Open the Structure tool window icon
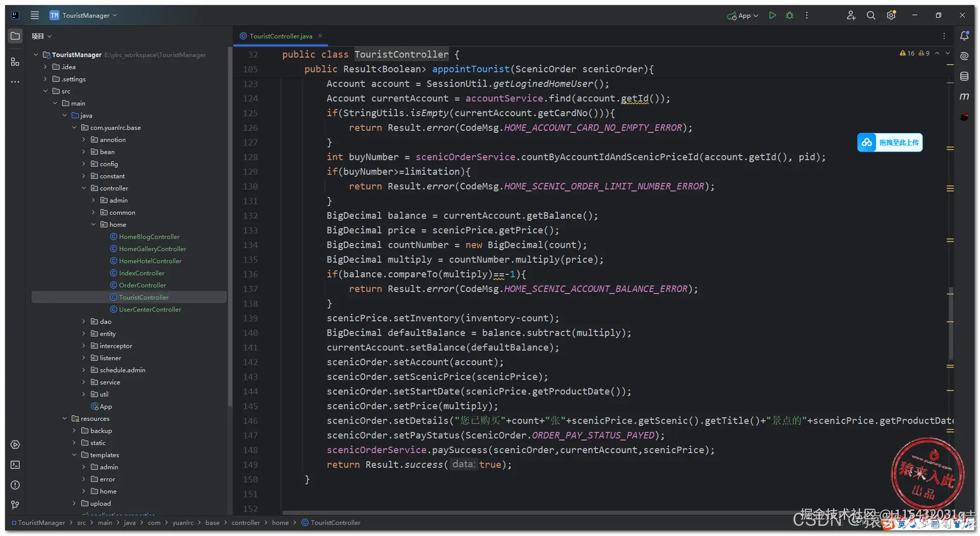 point(15,62)
